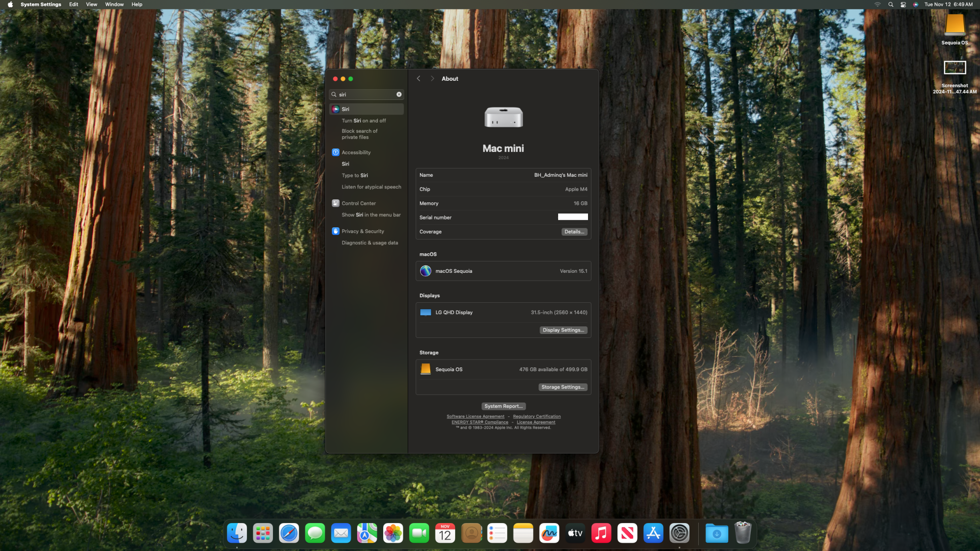
Task: Select Accessibility in the sidebar results
Action: pos(356,152)
